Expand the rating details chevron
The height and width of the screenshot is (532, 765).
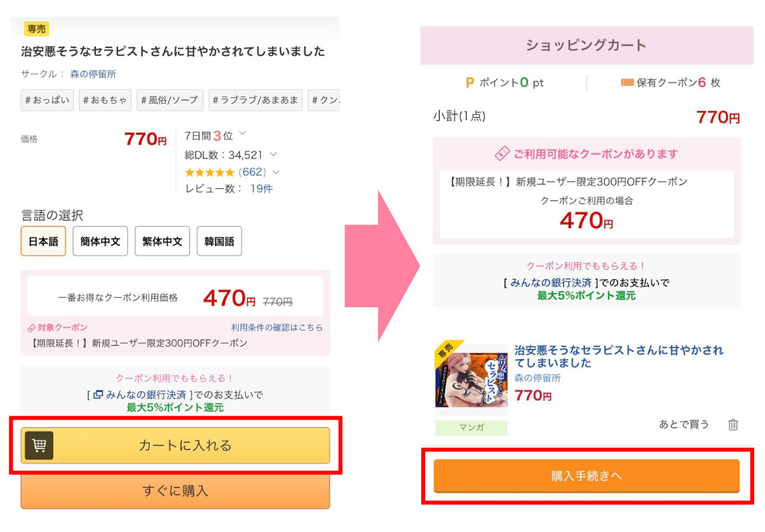(276, 172)
